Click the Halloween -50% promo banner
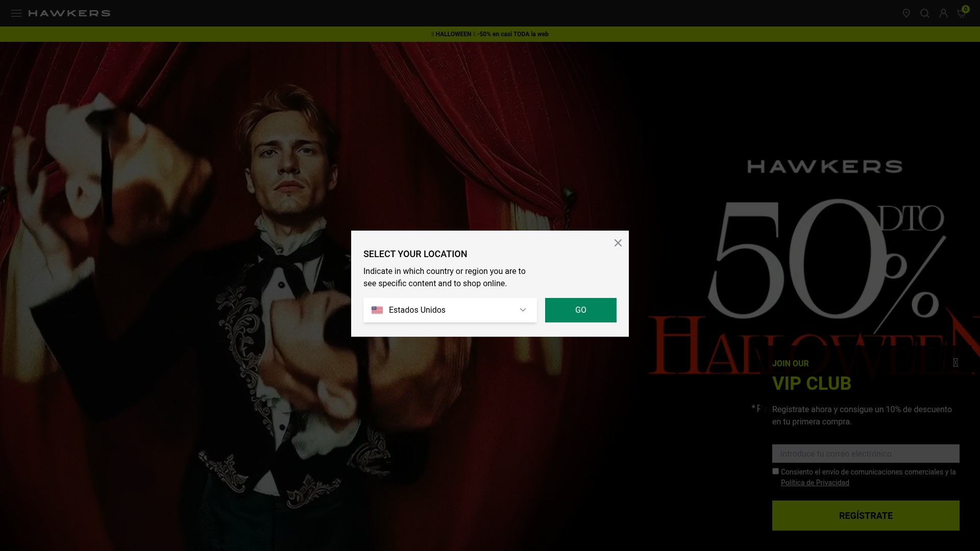 coord(490,34)
